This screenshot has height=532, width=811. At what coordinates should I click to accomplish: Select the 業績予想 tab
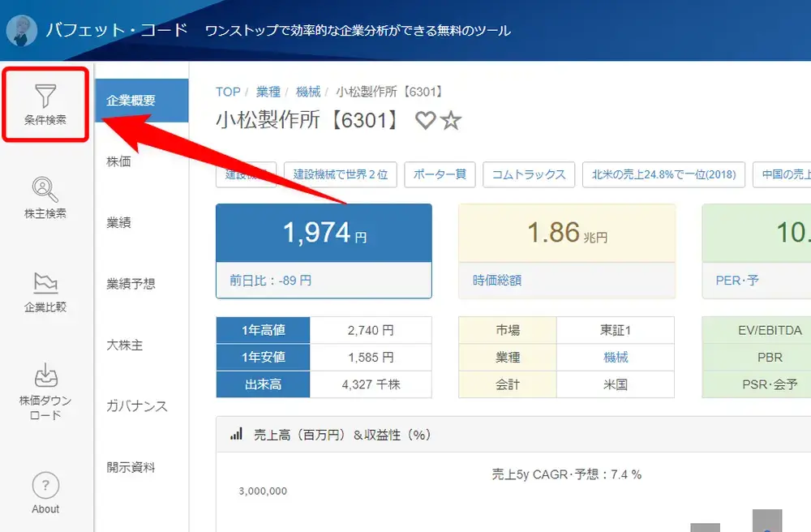point(131,283)
